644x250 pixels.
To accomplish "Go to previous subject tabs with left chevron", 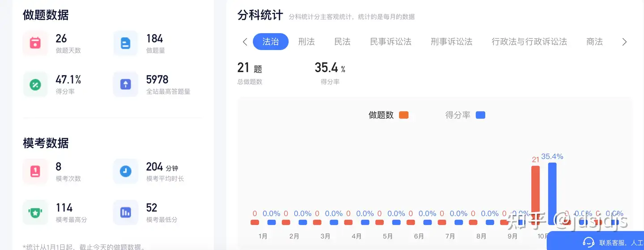I will coord(245,42).
